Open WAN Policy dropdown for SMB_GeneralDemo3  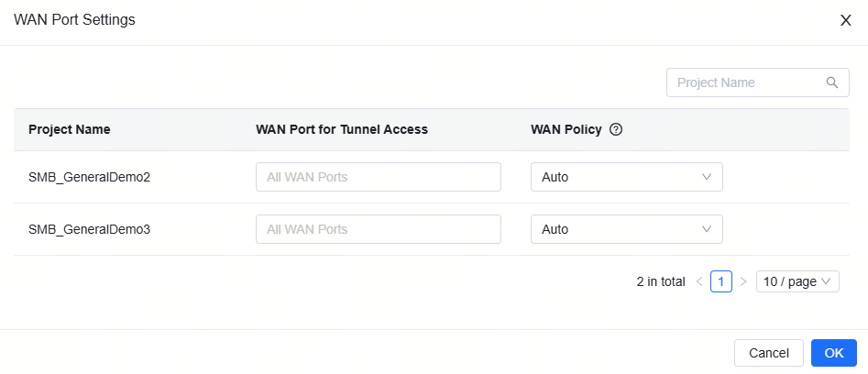pyautogui.click(x=627, y=229)
